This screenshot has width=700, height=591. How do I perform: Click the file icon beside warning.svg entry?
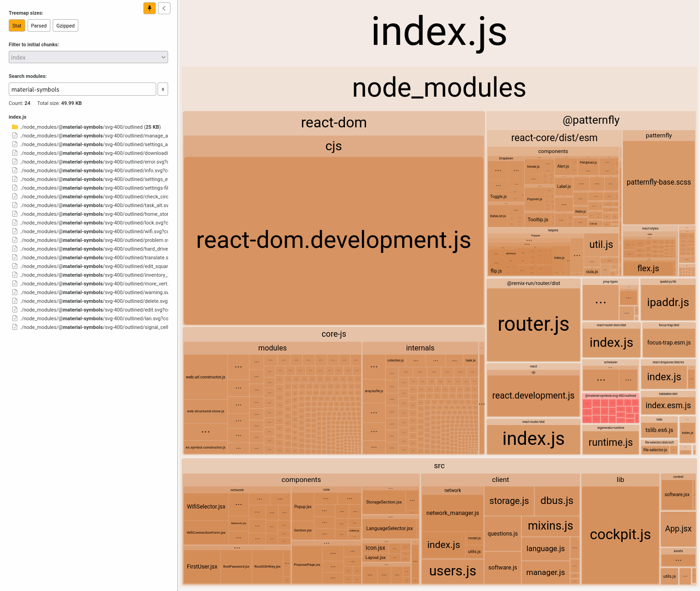15,292
